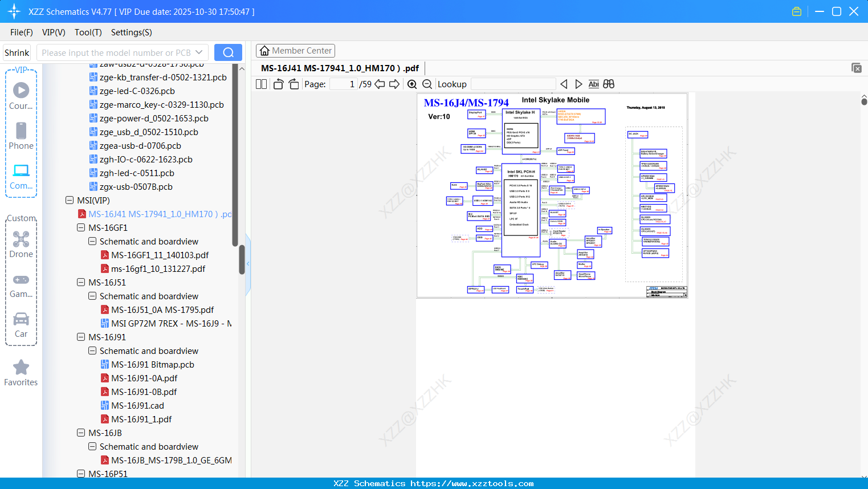
Task: Open the VIP(V) menu
Action: click(x=54, y=32)
